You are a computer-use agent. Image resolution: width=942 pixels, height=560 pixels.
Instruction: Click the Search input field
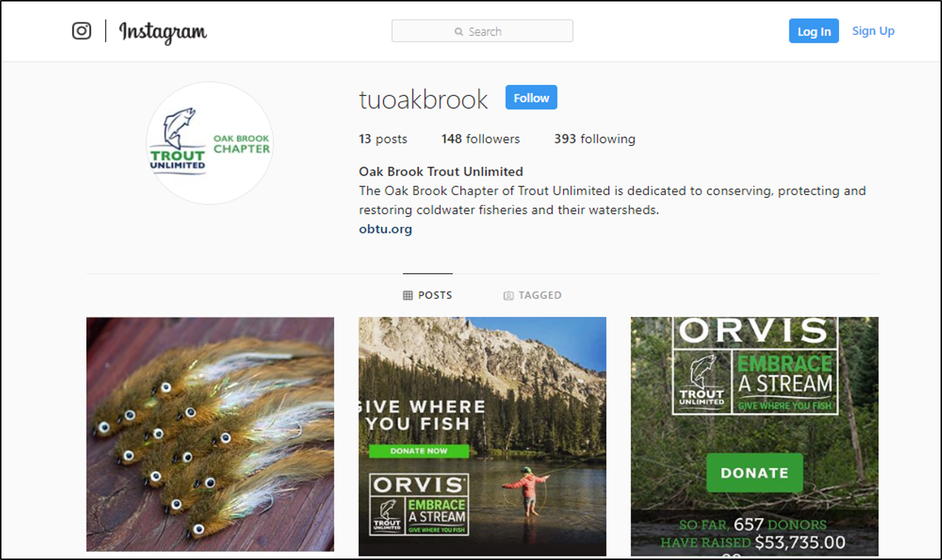(x=482, y=31)
